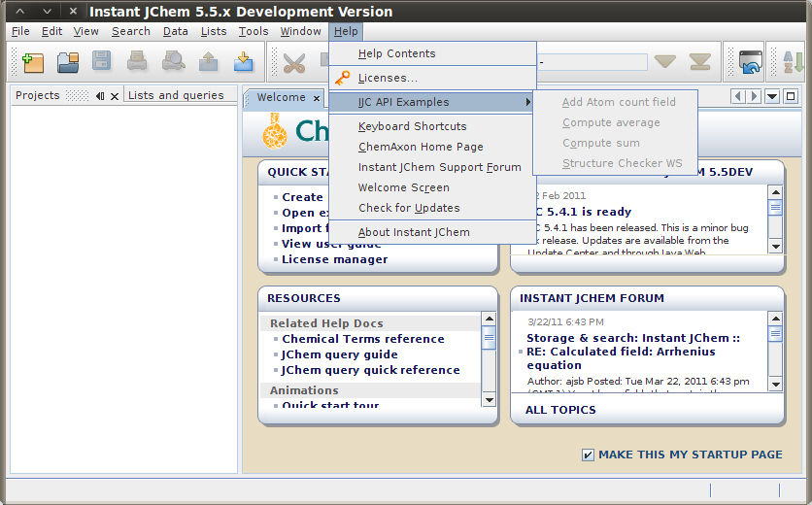Viewport: 812px width, 505px height.
Task: Click the Print toolbar icon
Action: [x=138, y=63]
